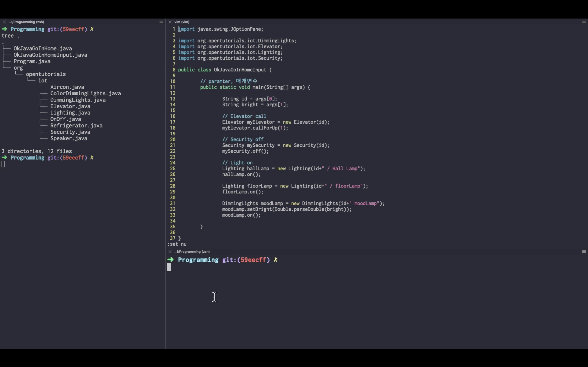Viewport: 588px width, 367px height.
Task: Close the vim pane
Action: point(170,22)
